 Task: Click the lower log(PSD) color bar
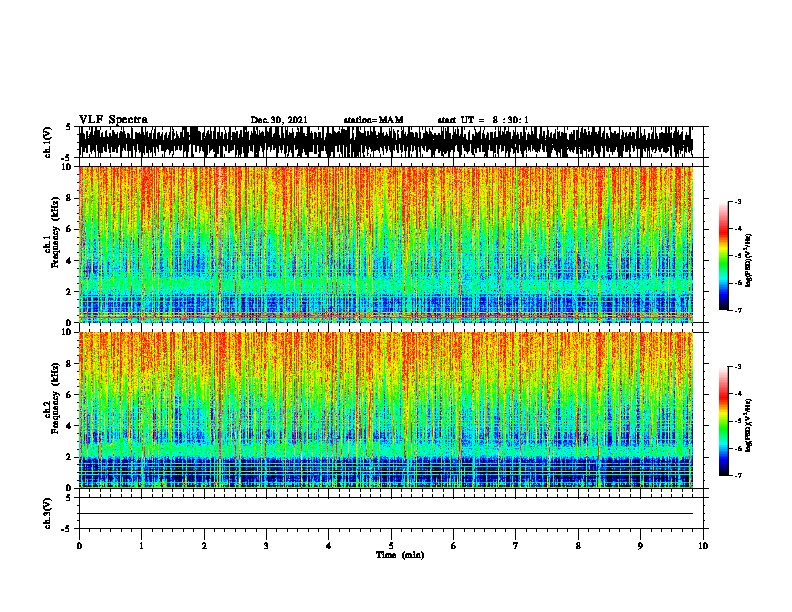(x=724, y=421)
